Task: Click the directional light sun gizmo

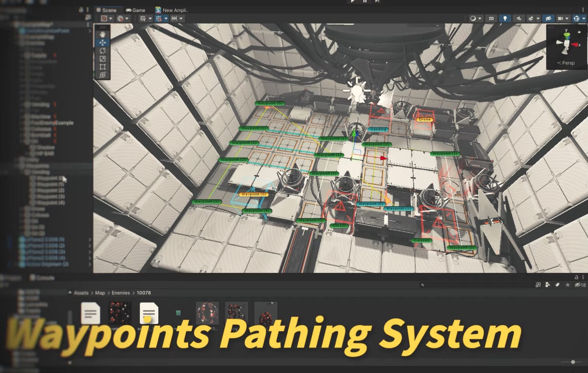Action: (x=357, y=90)
